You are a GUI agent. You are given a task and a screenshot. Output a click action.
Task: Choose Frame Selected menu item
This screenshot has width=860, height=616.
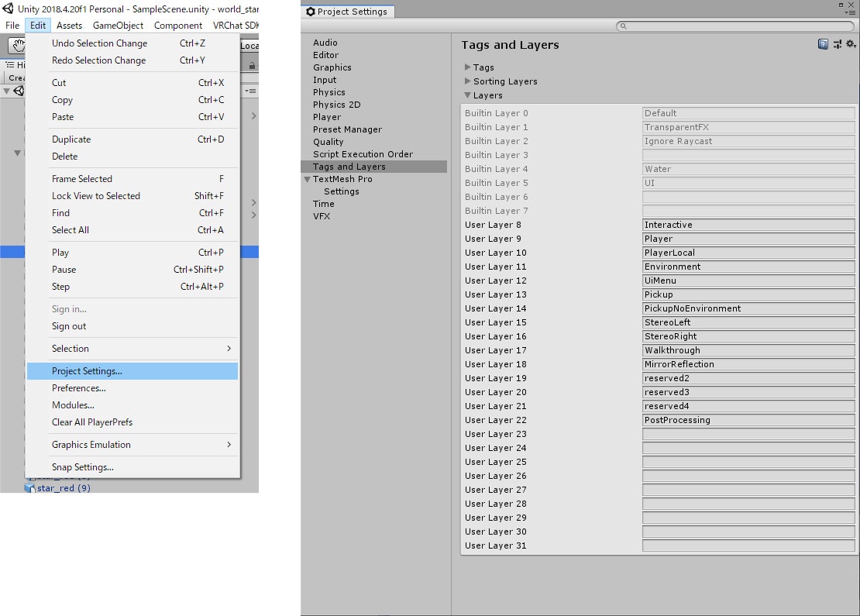tap(132, 178)
